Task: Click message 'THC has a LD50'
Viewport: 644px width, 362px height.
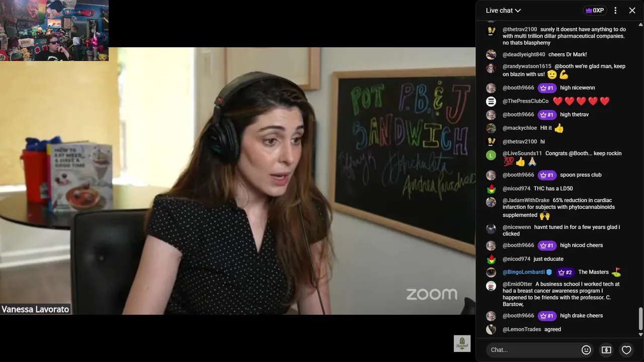Action: [x=553, y=189]
